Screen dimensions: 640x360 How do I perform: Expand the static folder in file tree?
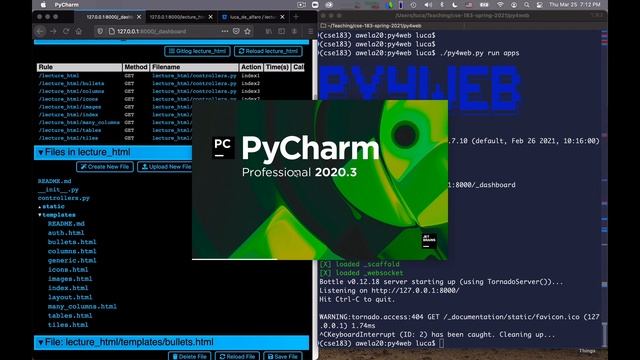coord(53,207)
